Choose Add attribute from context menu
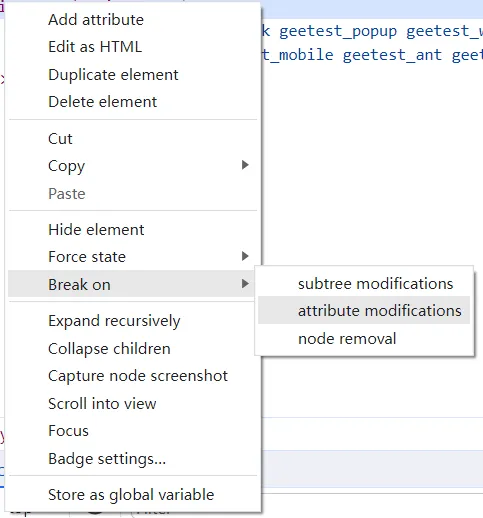This screenshot has width=483, height=518. tap(132, 20)
